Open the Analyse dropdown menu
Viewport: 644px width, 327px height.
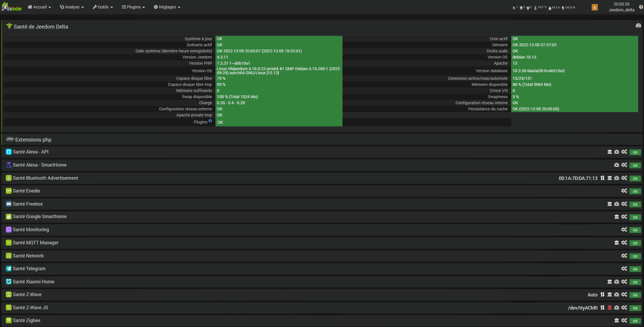point(72,7)
